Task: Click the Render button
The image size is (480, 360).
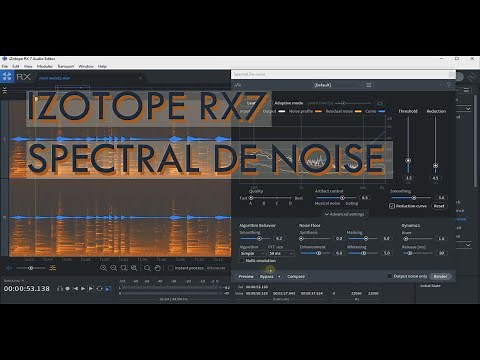Action: coord(440,276)
